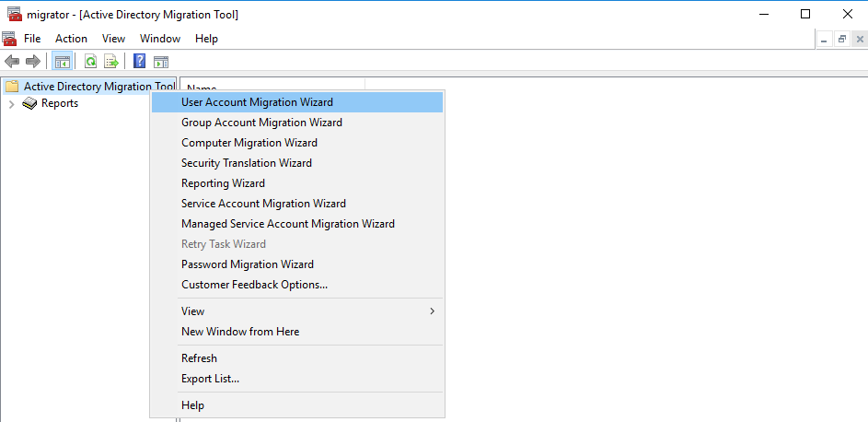Image resolution: width=868 pixels, height=422 pixels.
Task: Open the Window menu
Action: [x=160, y=39]
